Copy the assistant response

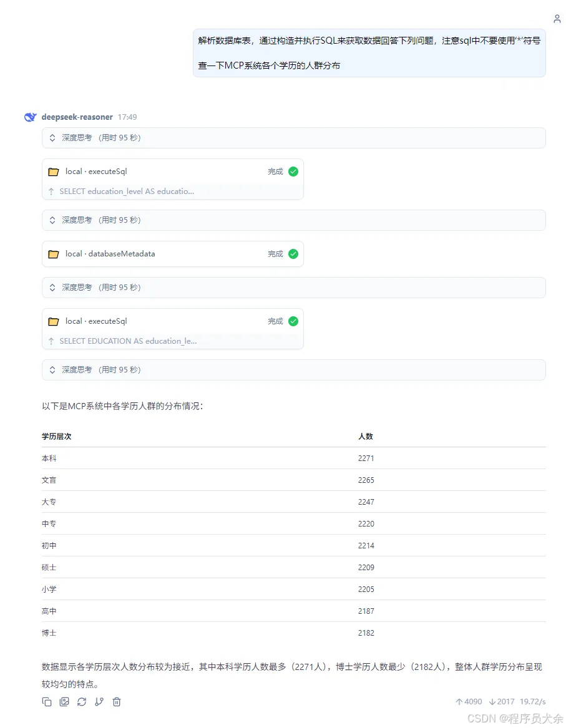47,702
